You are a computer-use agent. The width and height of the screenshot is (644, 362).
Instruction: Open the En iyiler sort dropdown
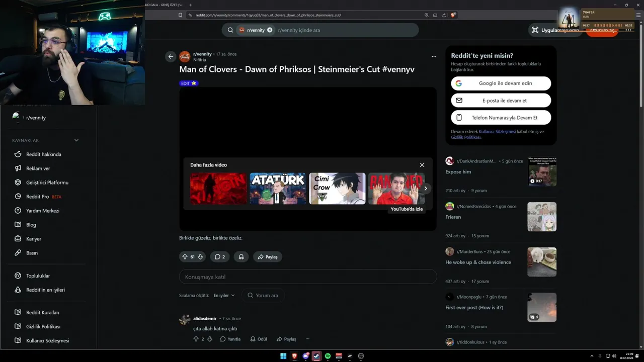(224, 296)
